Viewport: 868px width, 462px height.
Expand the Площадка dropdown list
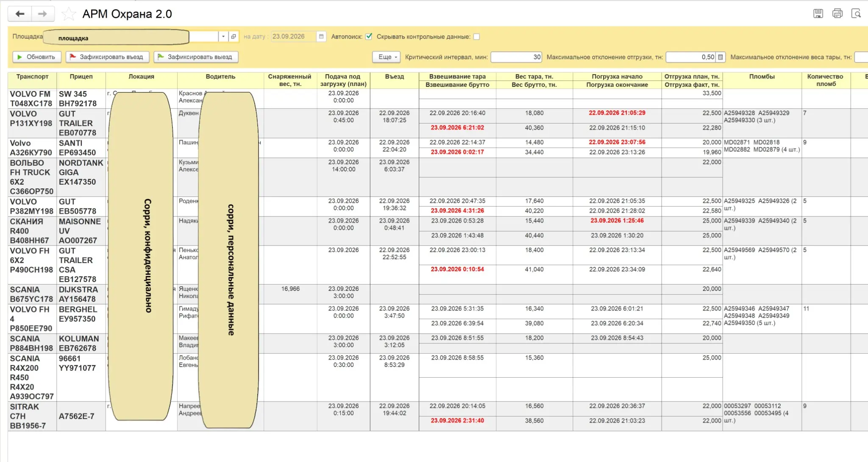coord(223,36)
